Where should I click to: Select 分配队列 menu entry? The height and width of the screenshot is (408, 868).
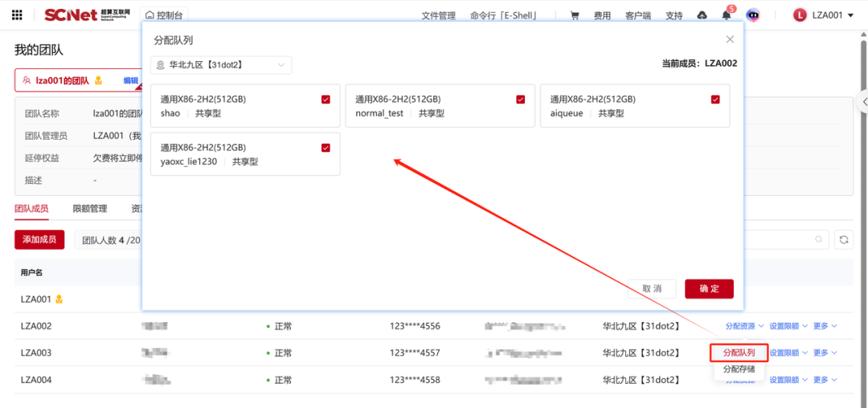point(739,353)
